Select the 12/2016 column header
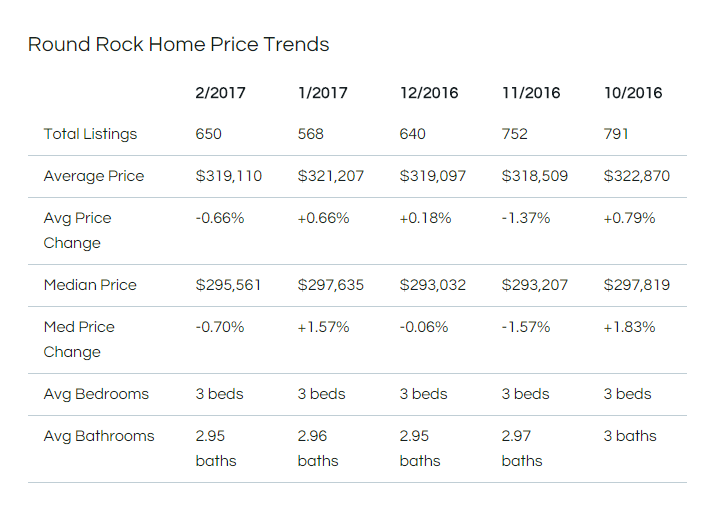714x511 pixels. tap(429, 93)
